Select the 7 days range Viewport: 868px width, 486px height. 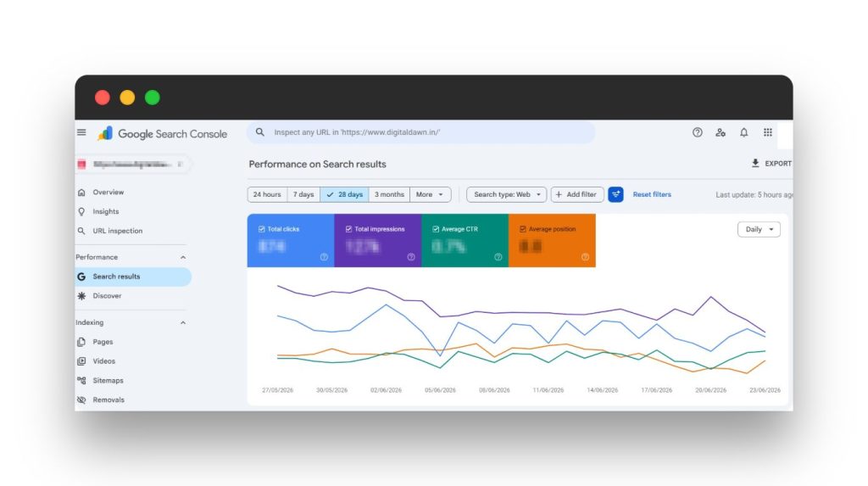click(303, 194)
